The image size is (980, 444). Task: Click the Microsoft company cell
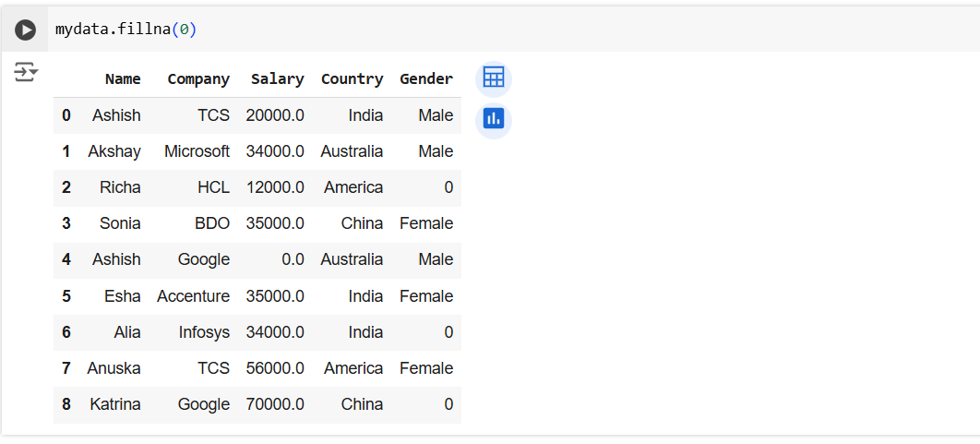(x=197, y=151)
